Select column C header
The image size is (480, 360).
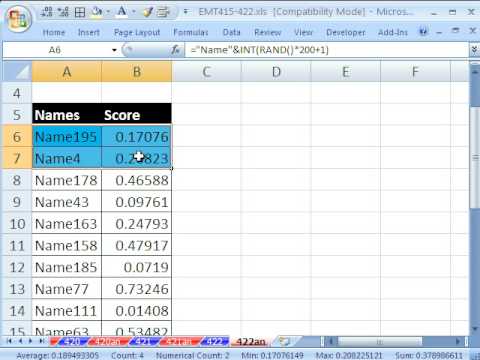206,72
